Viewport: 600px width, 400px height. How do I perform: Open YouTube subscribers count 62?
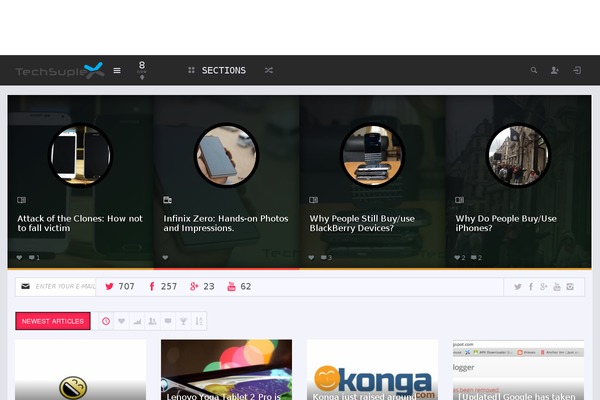pos(239,286)
